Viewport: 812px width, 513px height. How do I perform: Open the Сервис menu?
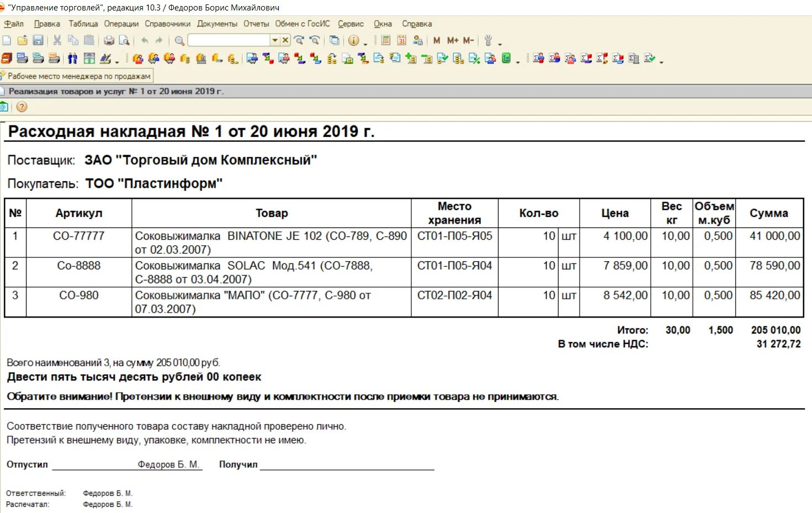click(x=351, y=24)
